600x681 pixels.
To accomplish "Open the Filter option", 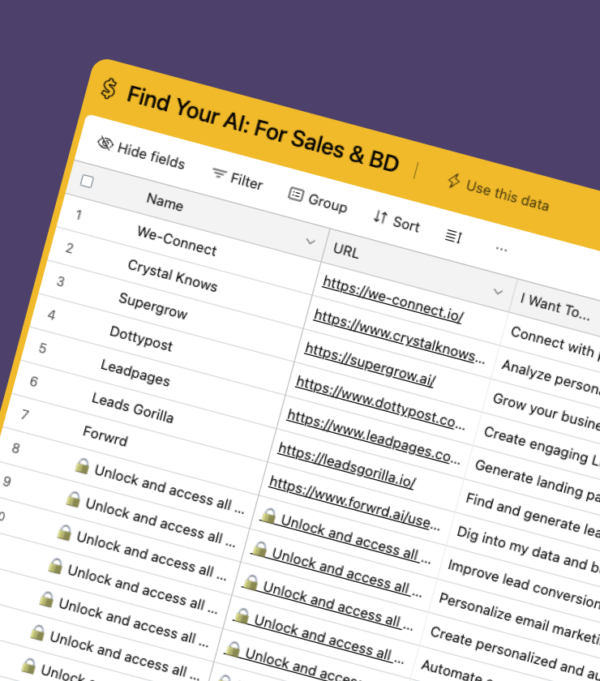I will point(238,178).
